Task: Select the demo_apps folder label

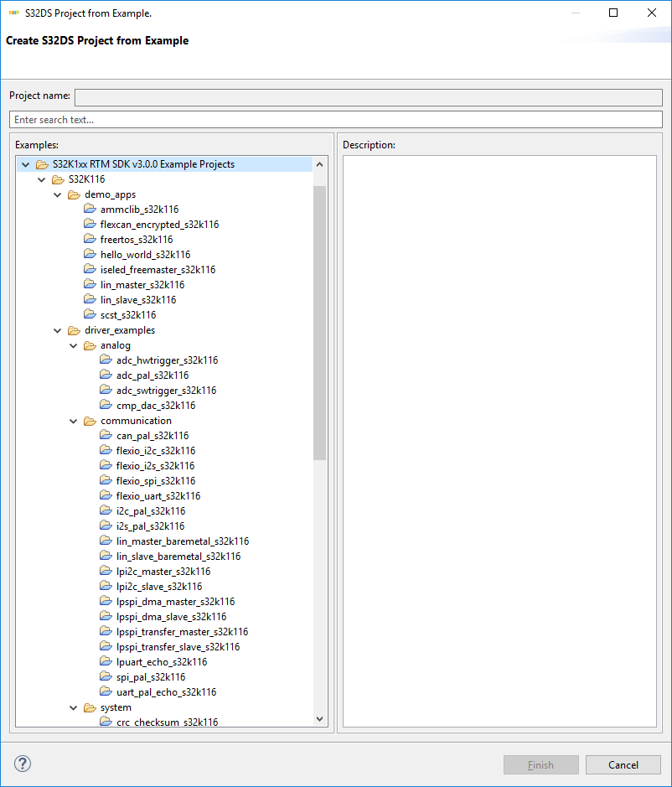Action: tap(111, 194)
